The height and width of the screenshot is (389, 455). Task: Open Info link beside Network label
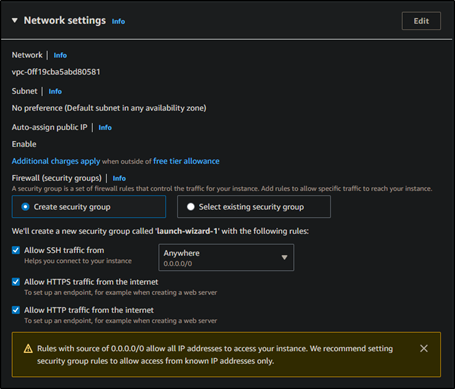point(60,55)
